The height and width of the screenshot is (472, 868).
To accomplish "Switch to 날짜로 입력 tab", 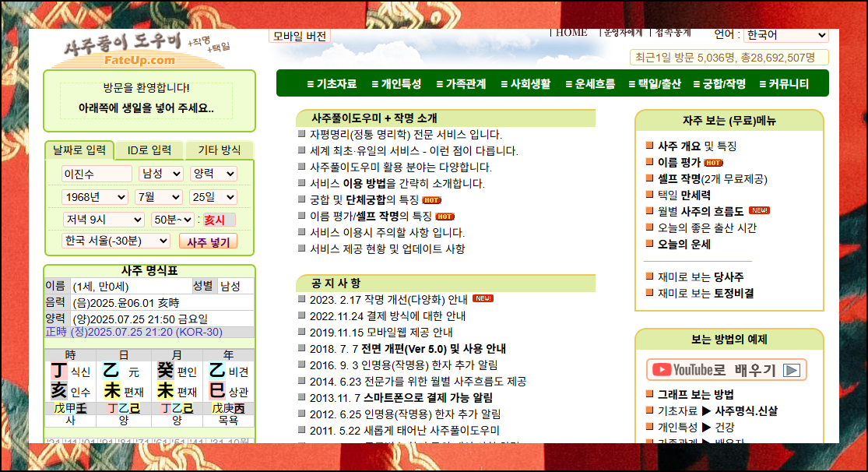I will click(x=79, y=150).
